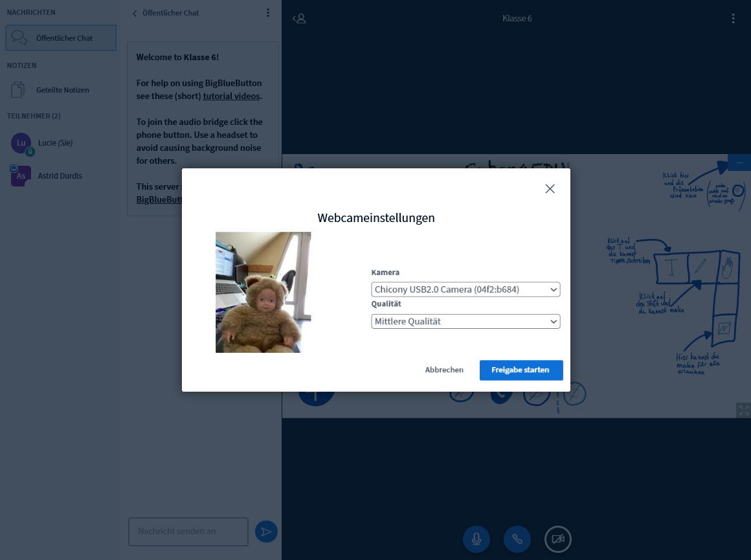
Task: Open the Kamera dropdown
Action: coord(465,289)
